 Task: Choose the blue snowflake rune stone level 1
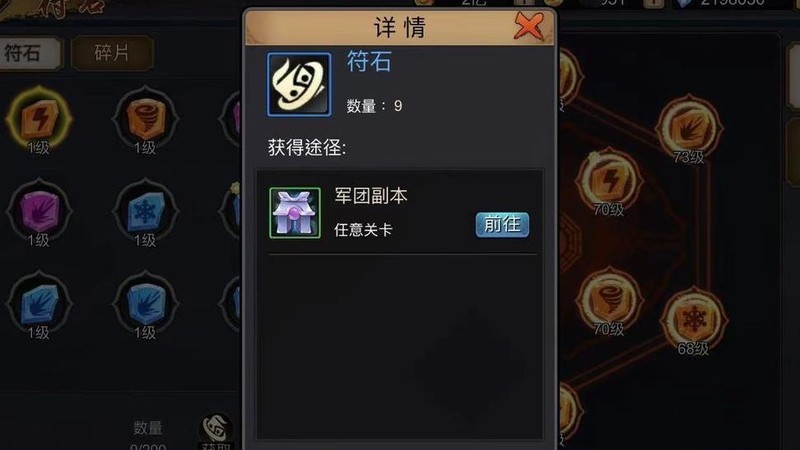tap(145, 210)
